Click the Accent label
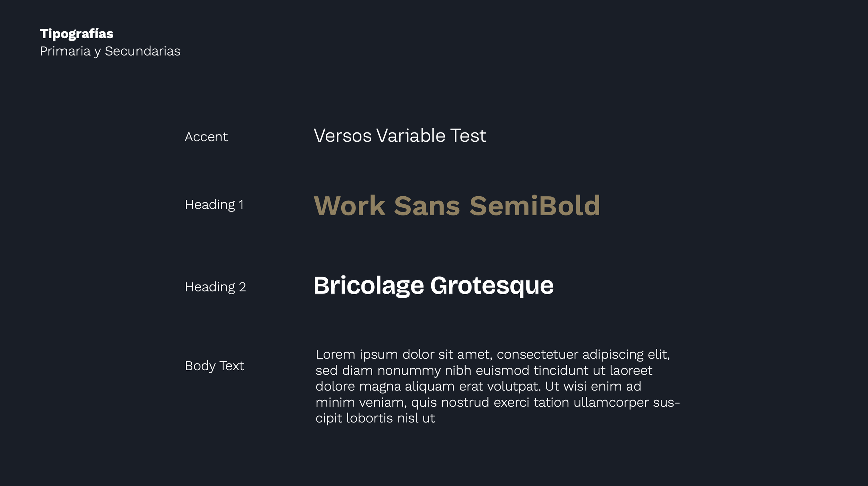This screenshot has height=486, width=868. click(x=206, y=137)
